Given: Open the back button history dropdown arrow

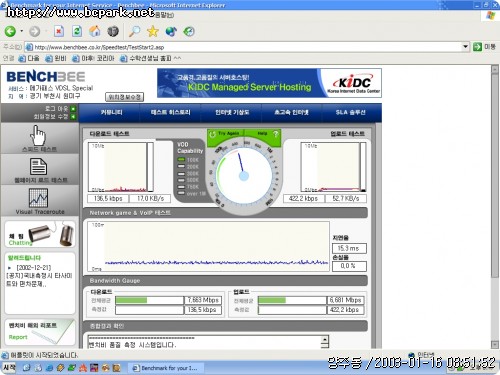Looking at the screenshot, I should pos(22,31).
